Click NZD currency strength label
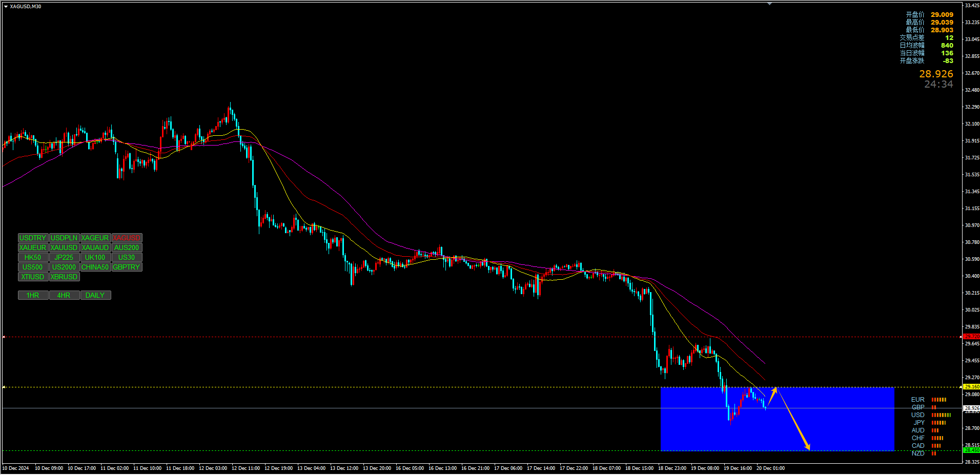Screen dimensions: 980x475 (918, 453)
